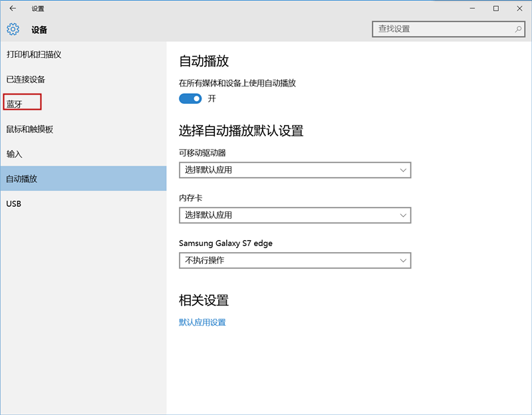Screen dimensions: 532x415
Task: Focus the 查找设置 search field
Action: (448, 29)
